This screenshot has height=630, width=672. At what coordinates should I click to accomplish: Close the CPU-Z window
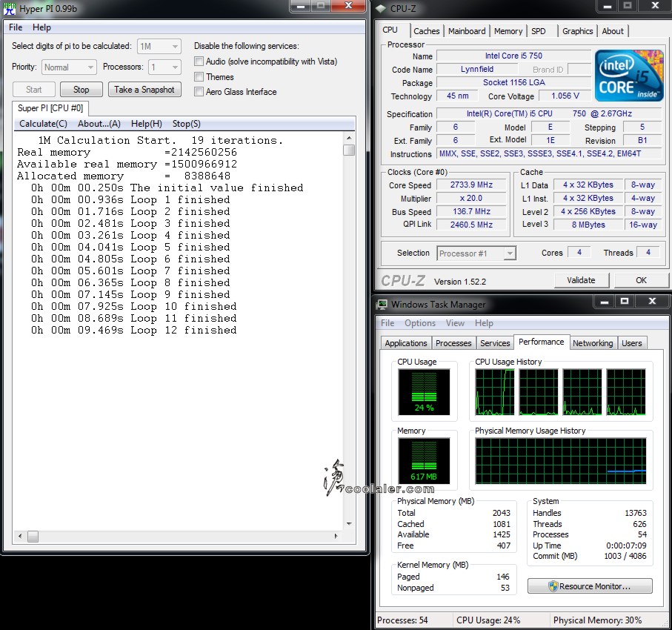(655, 6)
